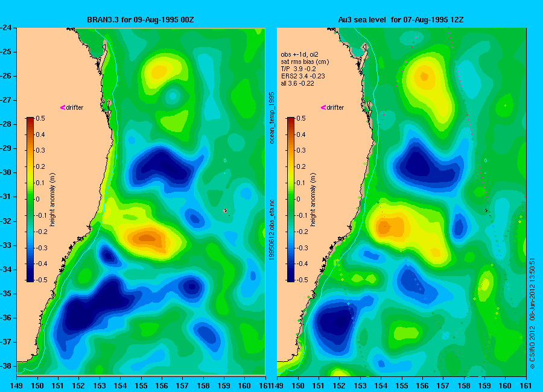
Task: Click the magenta drifter arrow in Au3 panel
Action: click(323, 107)
